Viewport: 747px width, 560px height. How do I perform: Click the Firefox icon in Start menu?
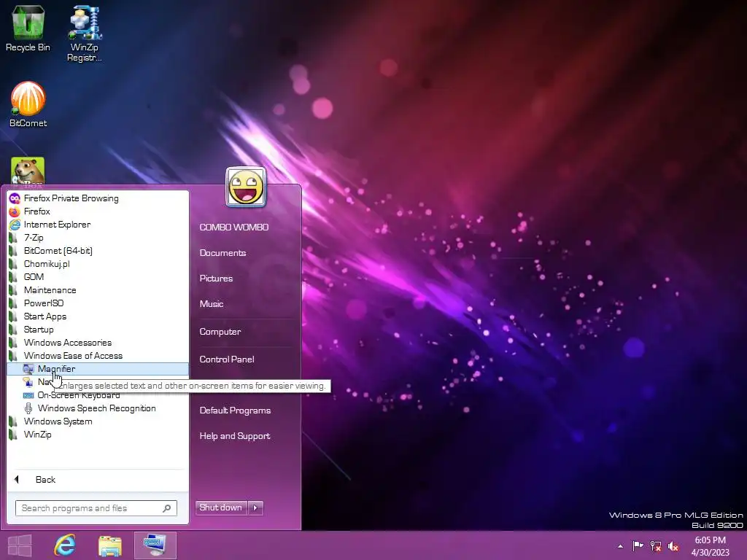pos(15,211)
